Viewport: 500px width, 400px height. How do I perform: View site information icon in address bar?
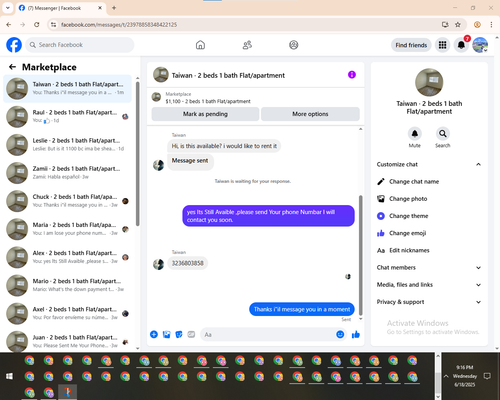(x=53, y=25)
